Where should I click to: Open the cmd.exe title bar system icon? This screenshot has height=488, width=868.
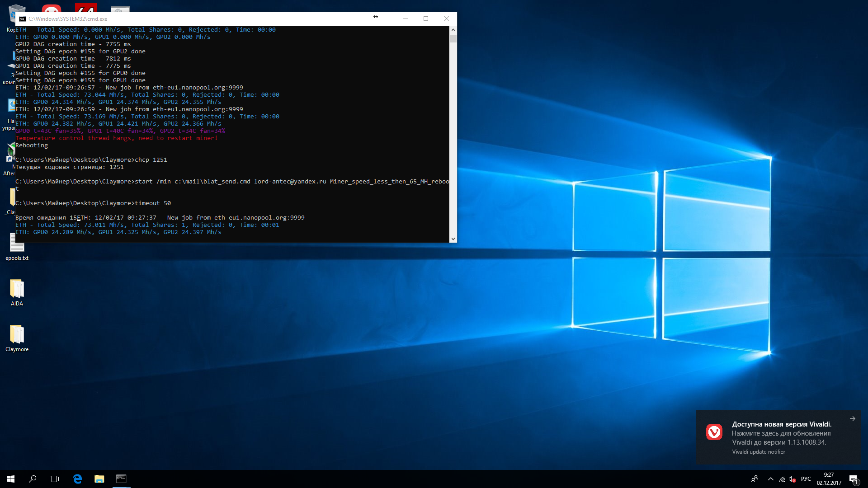coord(23,19)
